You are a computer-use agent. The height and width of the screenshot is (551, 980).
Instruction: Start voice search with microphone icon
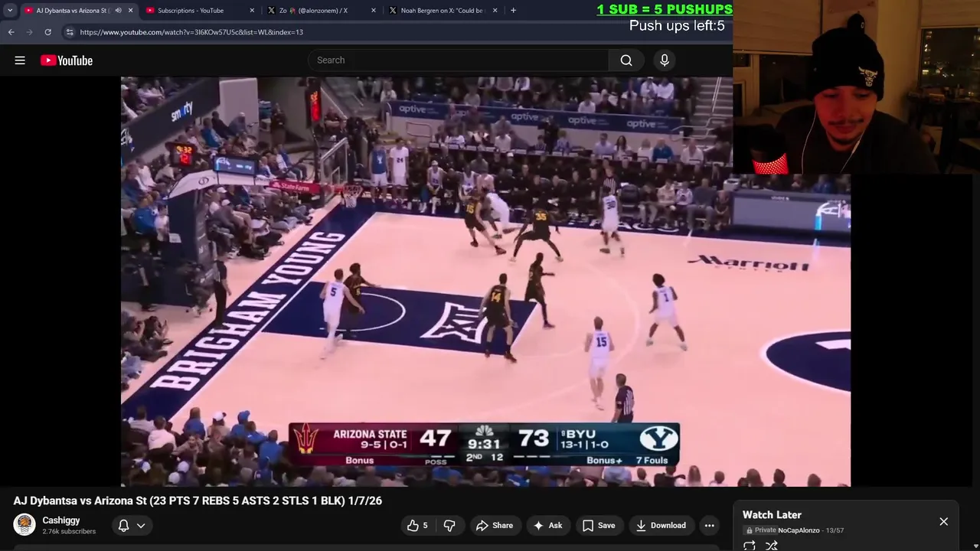pos(665,60)
